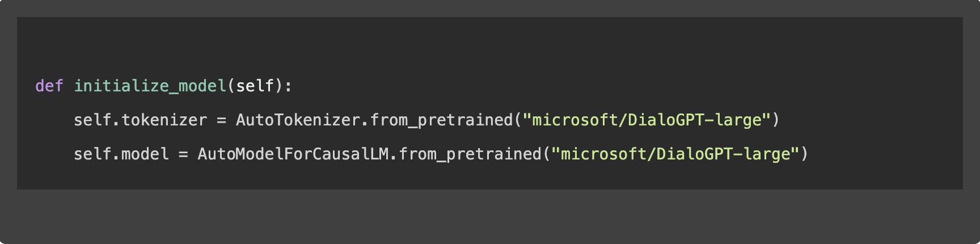Click self.model attribute text
Viewport: 980px width, 244px height.
point(121,154)
